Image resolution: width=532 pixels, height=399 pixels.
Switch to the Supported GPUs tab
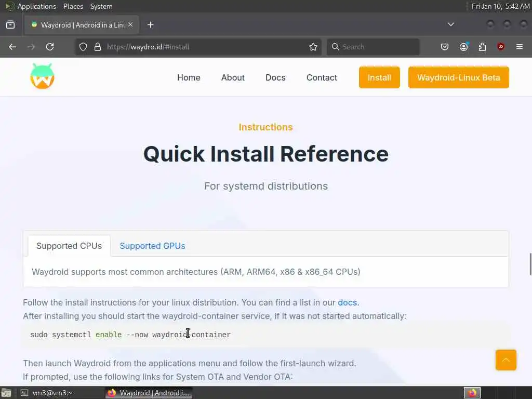[152, 246]
